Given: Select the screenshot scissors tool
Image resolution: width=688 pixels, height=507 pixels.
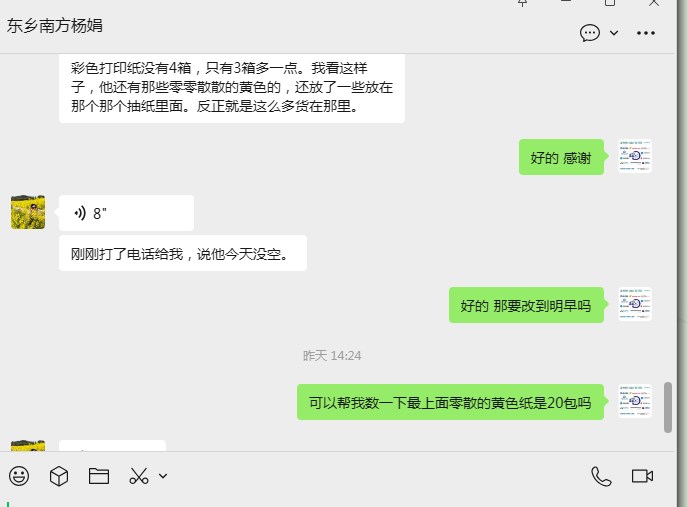Looking at the screenshot, I should [139, 476].
